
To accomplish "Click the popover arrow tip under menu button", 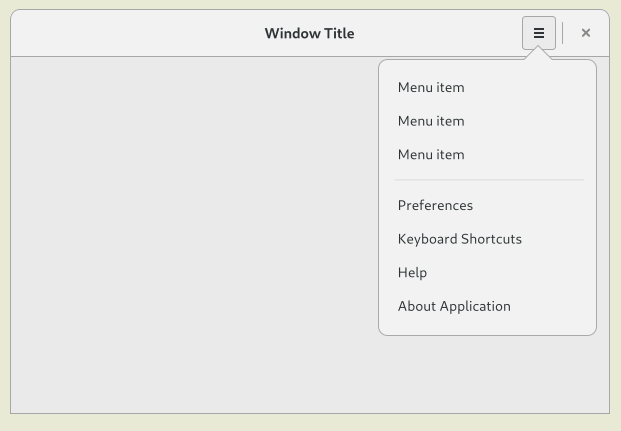I will pyautogui.click(x=538, y=53).
